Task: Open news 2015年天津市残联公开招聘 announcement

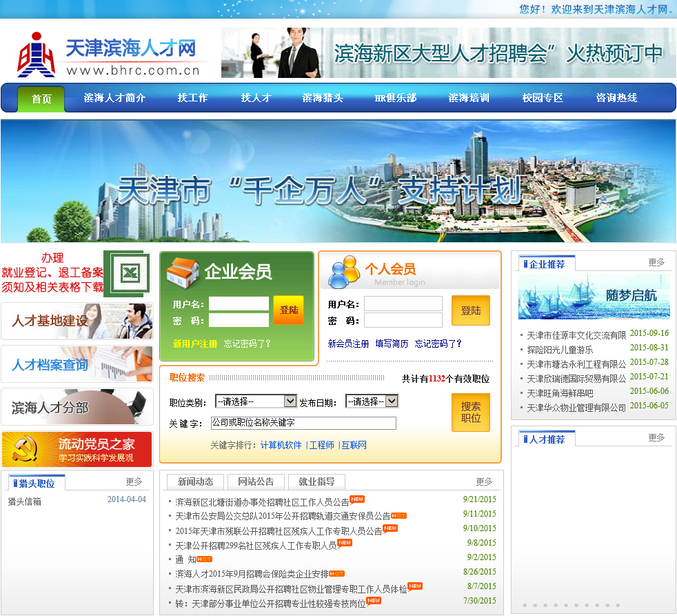Action: [x=279, y=531]
